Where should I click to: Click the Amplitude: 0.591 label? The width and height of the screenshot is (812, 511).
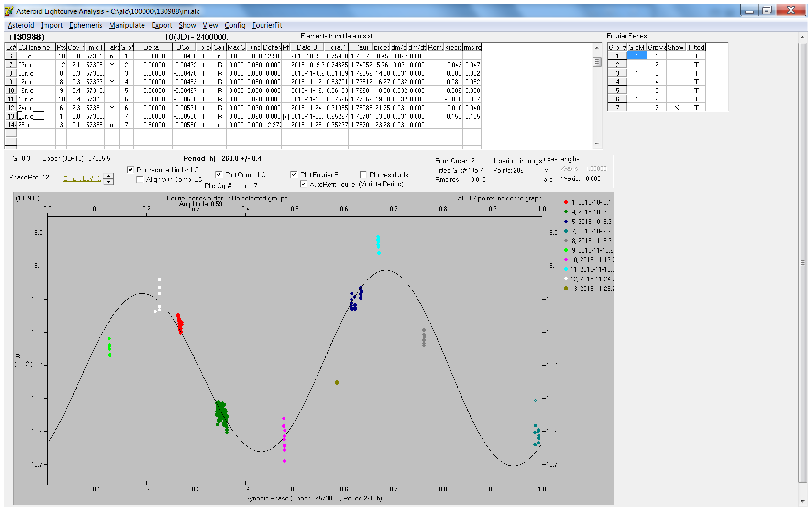202,204
